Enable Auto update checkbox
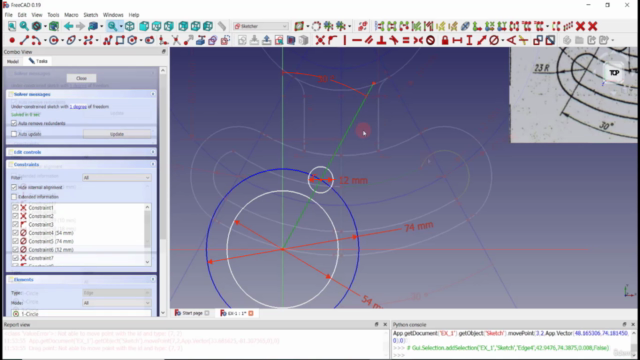 14,134
